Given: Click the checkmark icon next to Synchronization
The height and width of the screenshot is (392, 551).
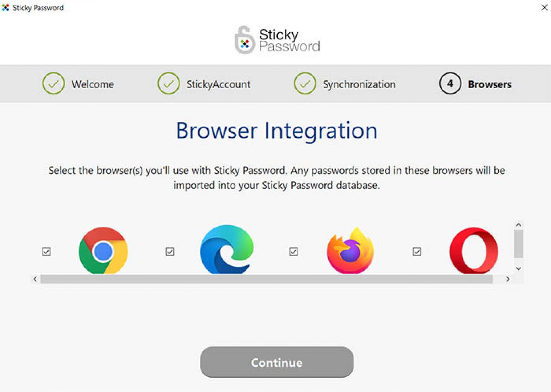Looking at the screenshot, I should tap(305, 84).
